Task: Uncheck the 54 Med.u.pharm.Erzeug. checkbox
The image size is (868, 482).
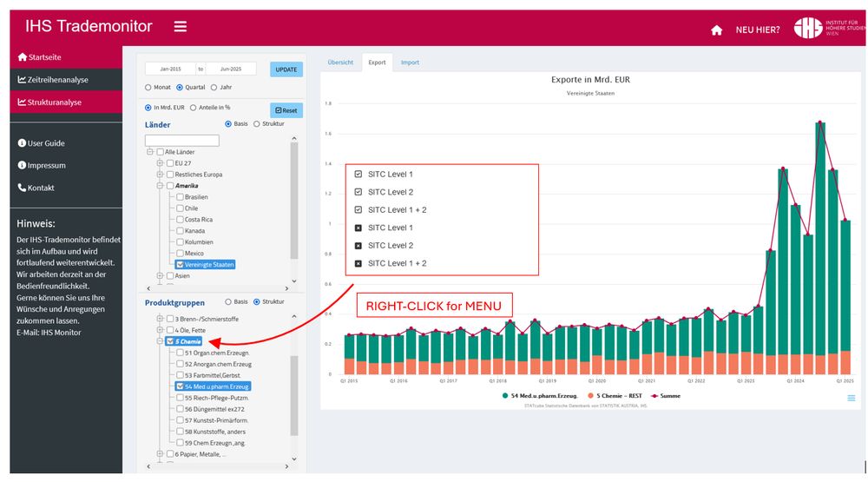Action: [x=180, y=386]
